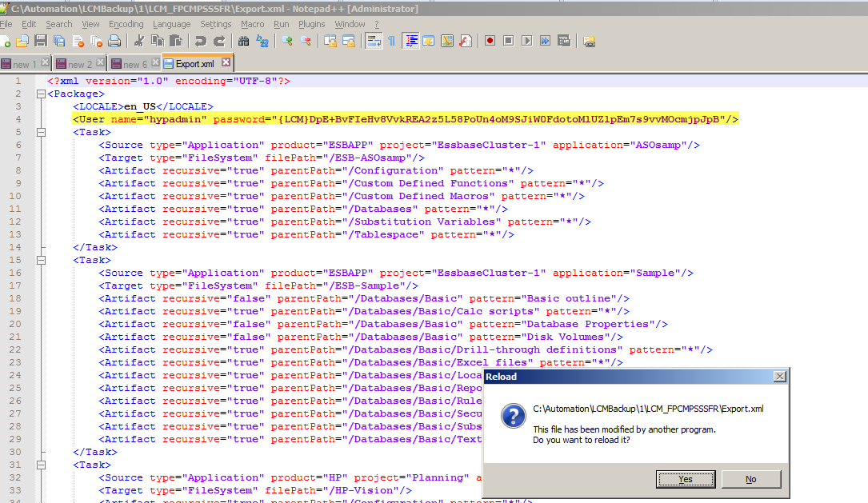
Task: Open the Run menu
Action: point(282,24)
